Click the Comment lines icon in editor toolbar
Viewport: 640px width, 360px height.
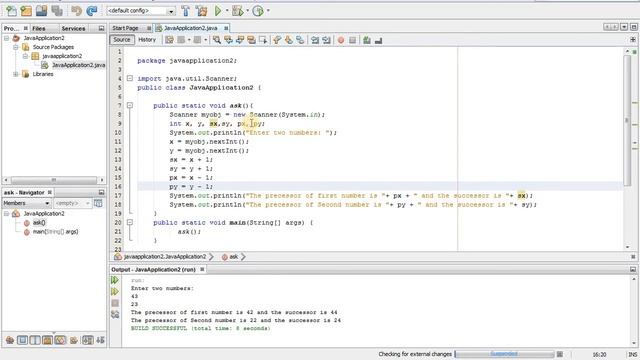[x=367, y=40]
